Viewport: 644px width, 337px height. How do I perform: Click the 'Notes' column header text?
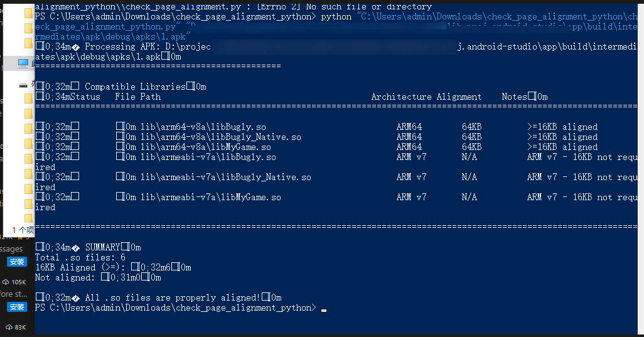click(514, 97)
